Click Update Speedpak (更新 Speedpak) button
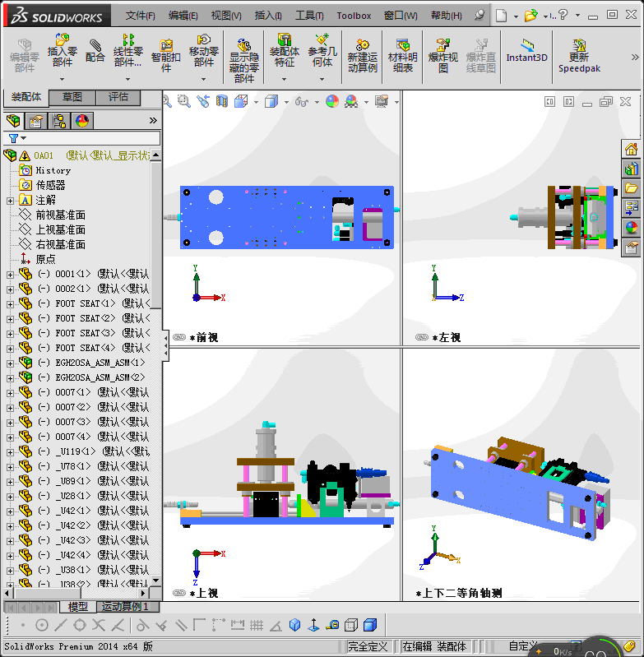The image size is (644, 657). point(579,55)
